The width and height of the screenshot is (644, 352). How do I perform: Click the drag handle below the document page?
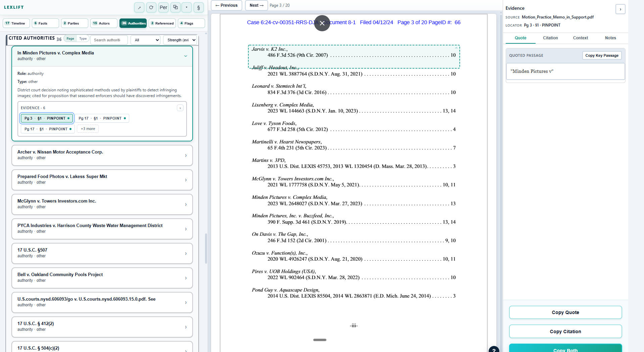[x=319, y=340]
